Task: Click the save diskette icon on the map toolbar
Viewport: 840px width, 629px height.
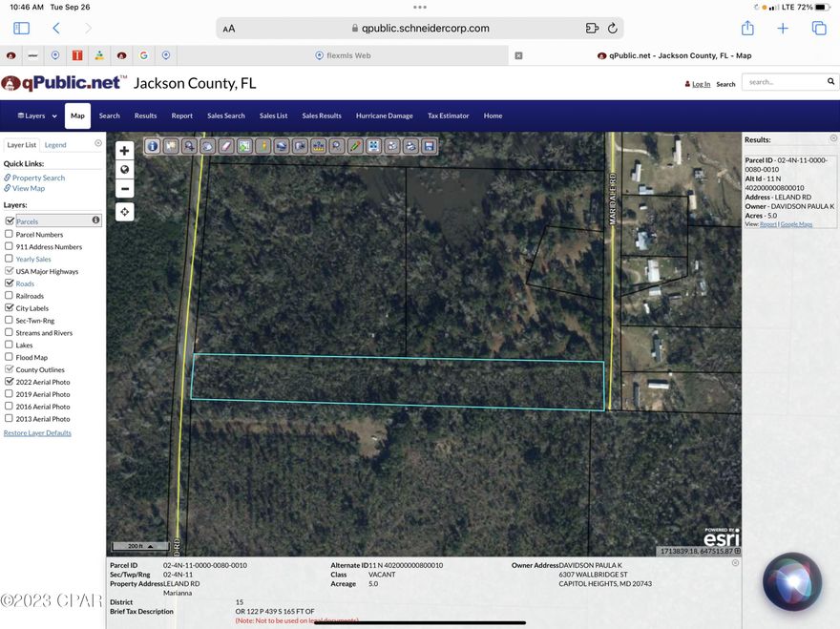Action: [428, 146]
